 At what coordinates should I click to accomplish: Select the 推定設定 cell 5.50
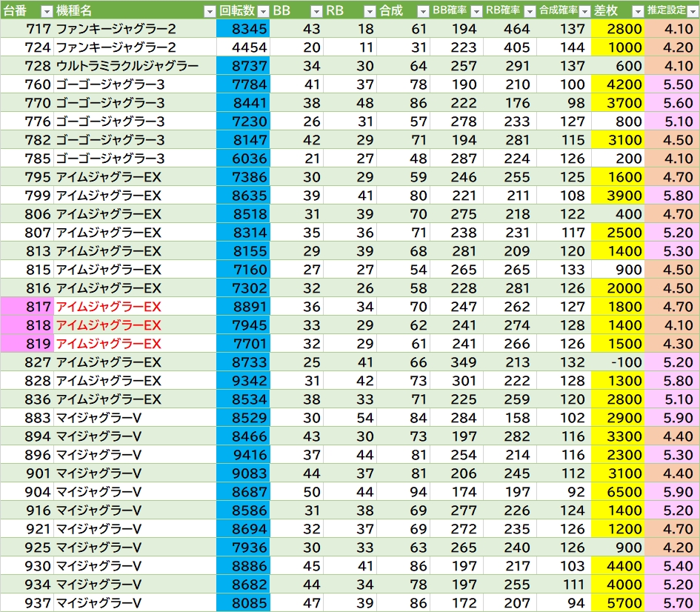point(672,84)
